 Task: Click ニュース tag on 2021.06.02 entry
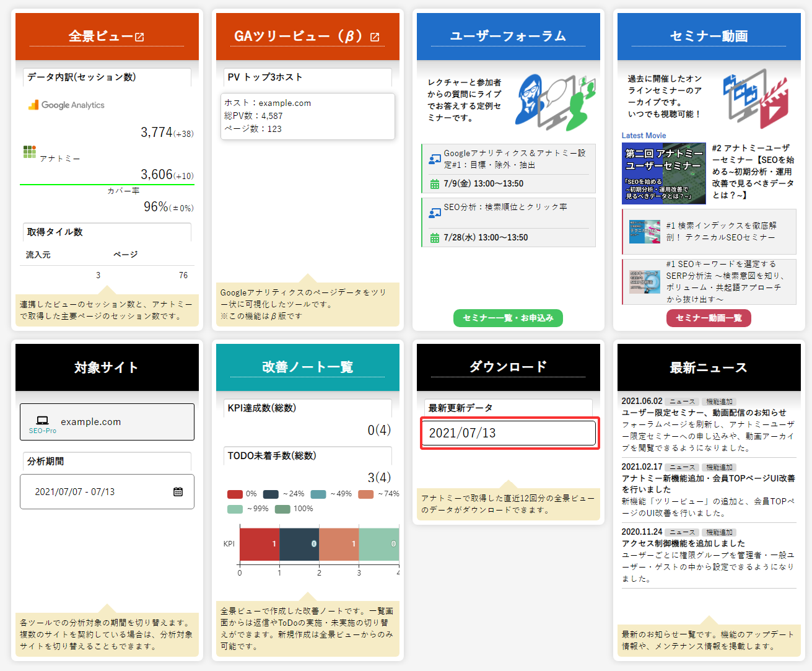pos(683,401)
